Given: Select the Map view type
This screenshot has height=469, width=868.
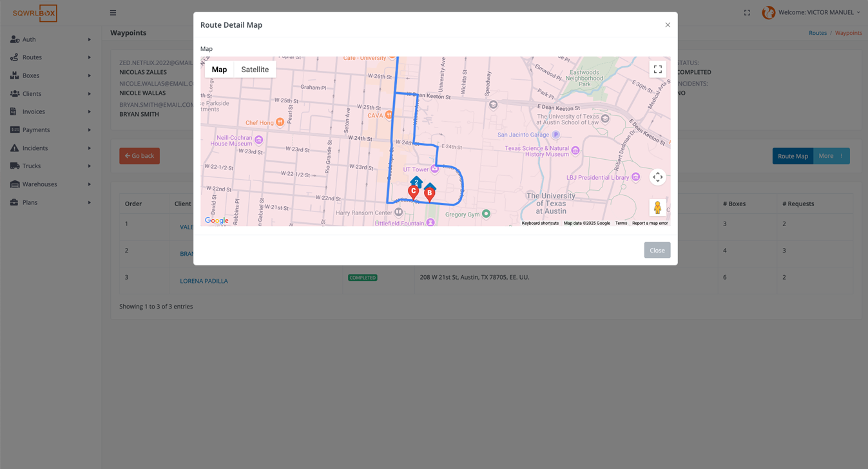Looking at the screenshot, I should pos(219,70).
